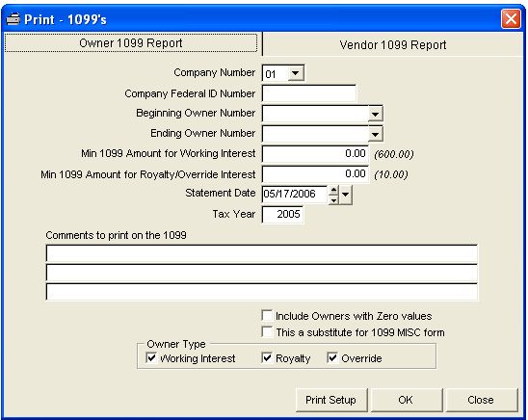The image size is (528, 420).
Task: Open the Statement Date calendar dropdown arrow
Action: pyautogui.click(x=346, y=195)
